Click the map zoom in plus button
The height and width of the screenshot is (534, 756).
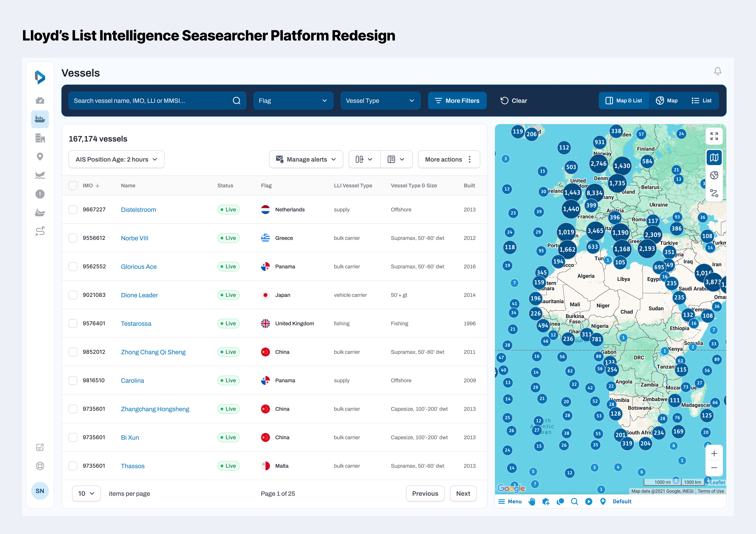click(x=714, y=454)
